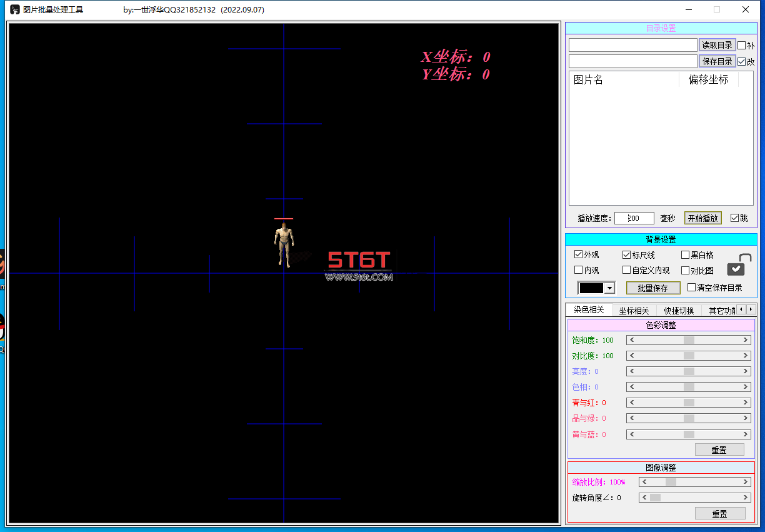
Task: Tick the 清空保存目录 checkbox
Action: click(x=691, y=287)
